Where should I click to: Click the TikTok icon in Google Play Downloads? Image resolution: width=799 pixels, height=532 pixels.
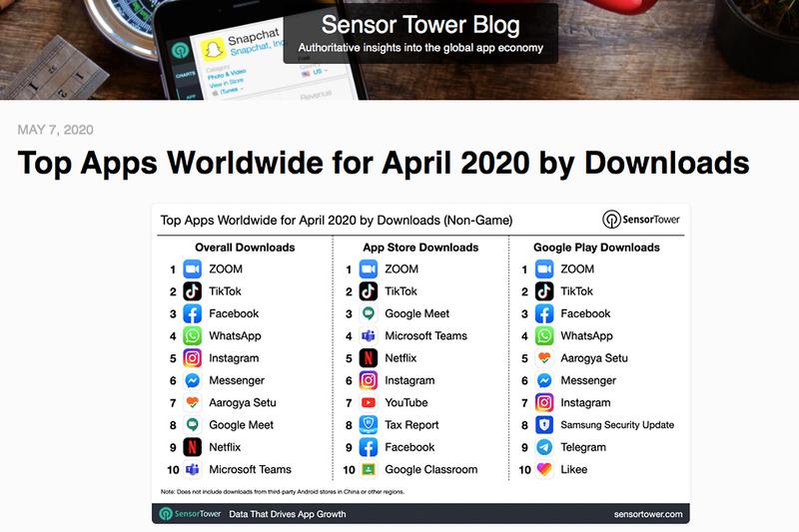click(544, 291)
